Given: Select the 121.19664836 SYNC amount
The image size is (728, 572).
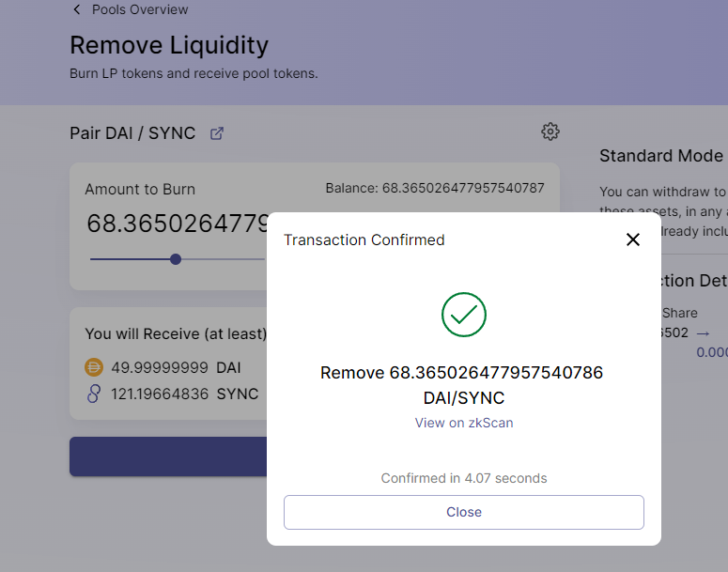Looking at the screenshot, I should [160, 394].
